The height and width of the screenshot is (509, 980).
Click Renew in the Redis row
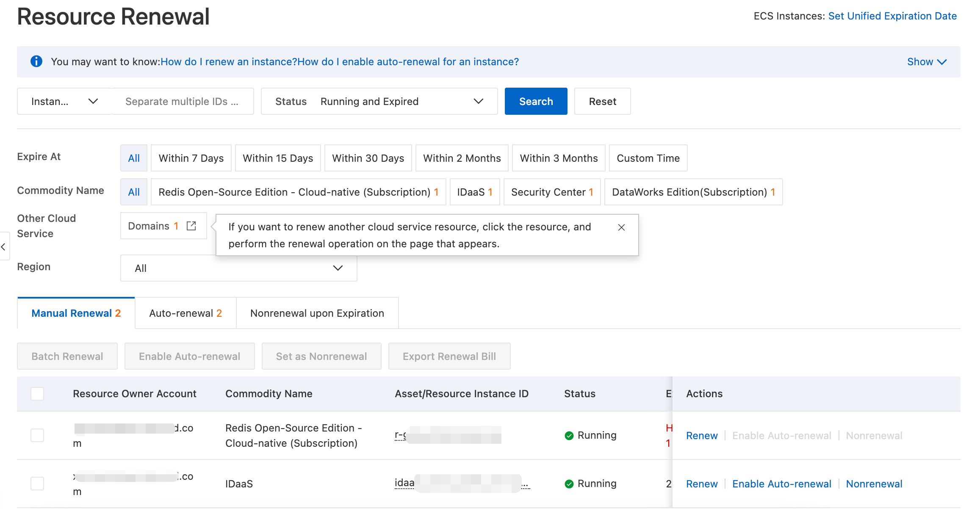702,436
